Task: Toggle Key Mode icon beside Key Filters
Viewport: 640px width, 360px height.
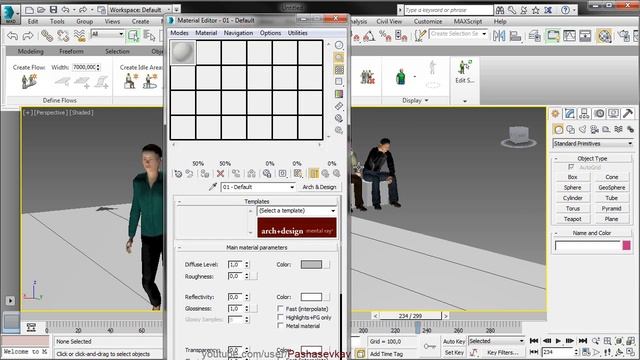Action: click(474, 352)
